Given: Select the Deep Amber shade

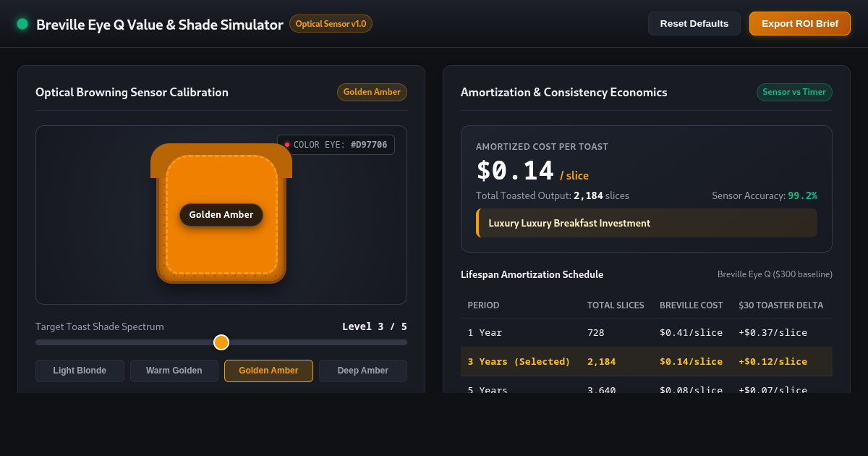Looking at the screenshot, I should 363,371.
